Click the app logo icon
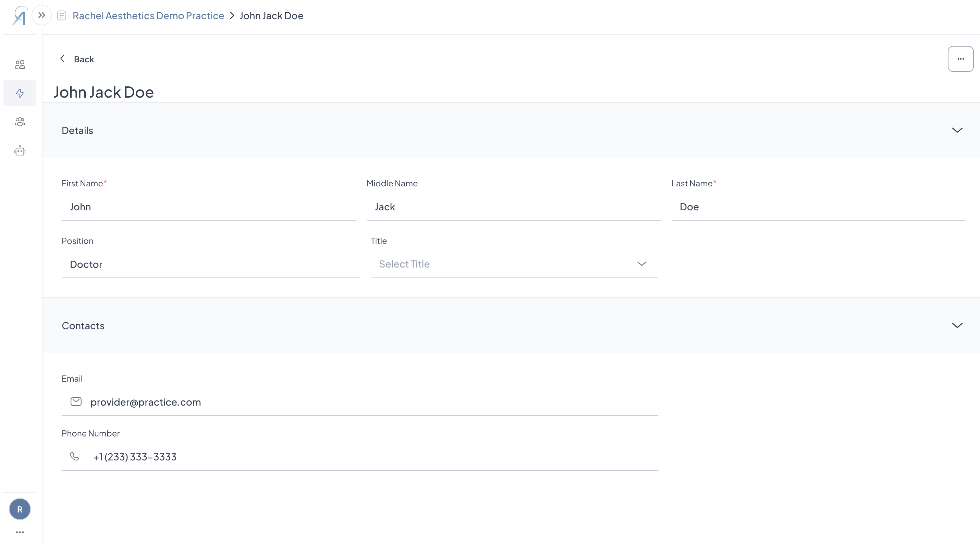 20,16
